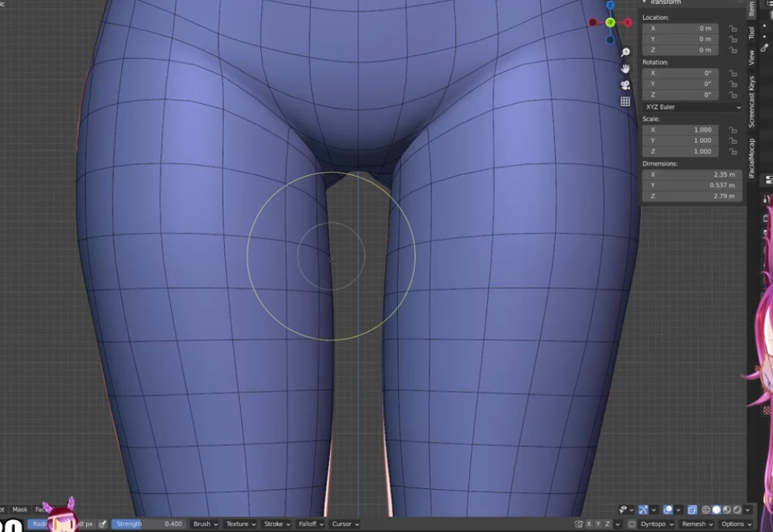
Task: Click the blue Z axis on the gizmo
Action: pyautogui.click(x=610, y=5)
